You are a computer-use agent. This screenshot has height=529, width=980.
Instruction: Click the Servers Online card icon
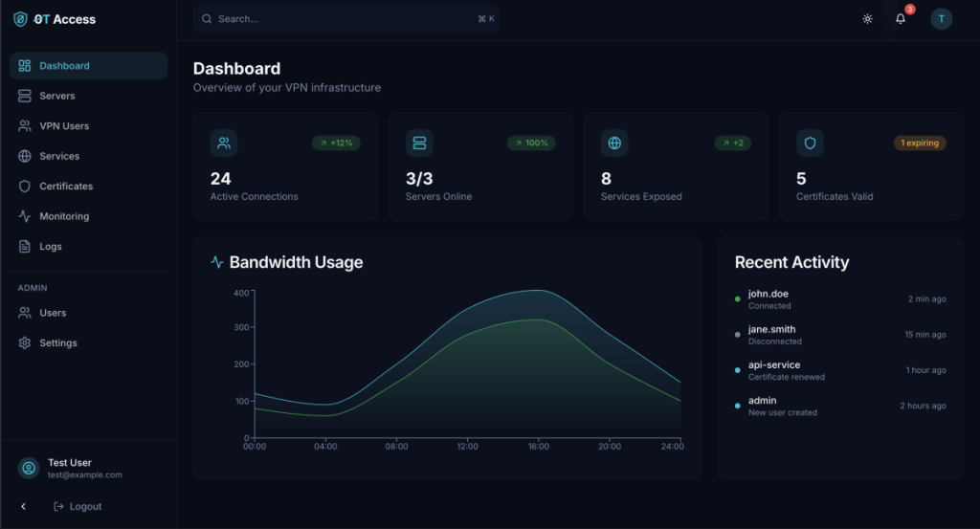tap(419, 143)
